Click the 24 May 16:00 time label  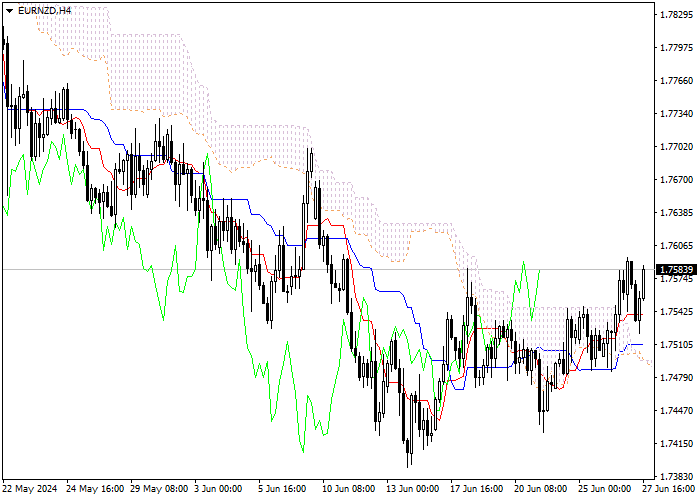coord(95,489)
